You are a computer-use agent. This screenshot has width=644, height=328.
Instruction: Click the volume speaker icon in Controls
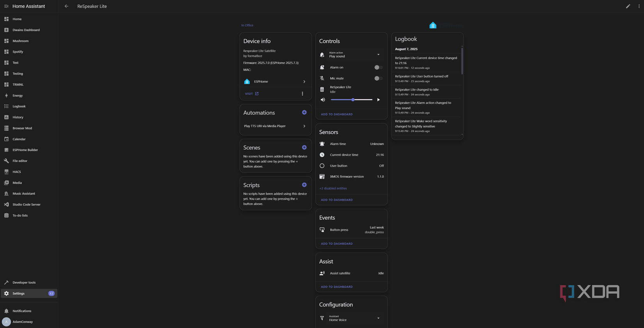point(323,100)
